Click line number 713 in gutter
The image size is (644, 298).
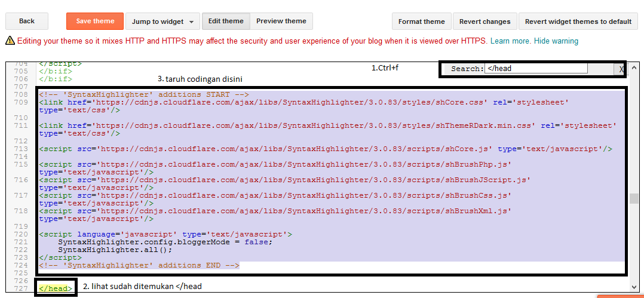coord(21,149)
